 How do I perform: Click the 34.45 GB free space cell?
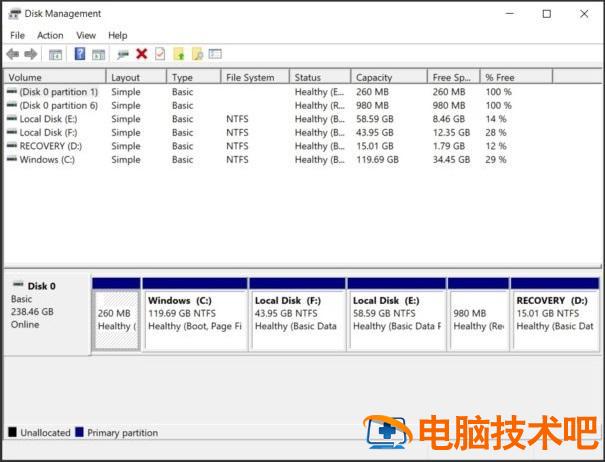pyautogui.click(x=451, y=159)
